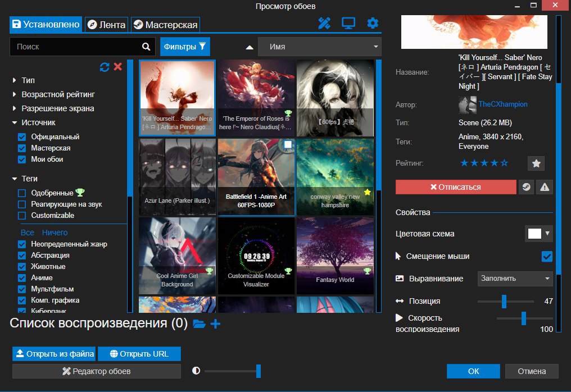Click the Отмена button

532,371
